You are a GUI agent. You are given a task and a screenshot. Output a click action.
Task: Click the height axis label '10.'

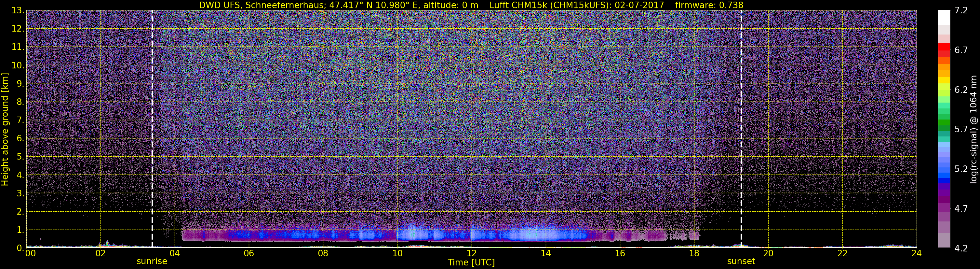(18, 65)
